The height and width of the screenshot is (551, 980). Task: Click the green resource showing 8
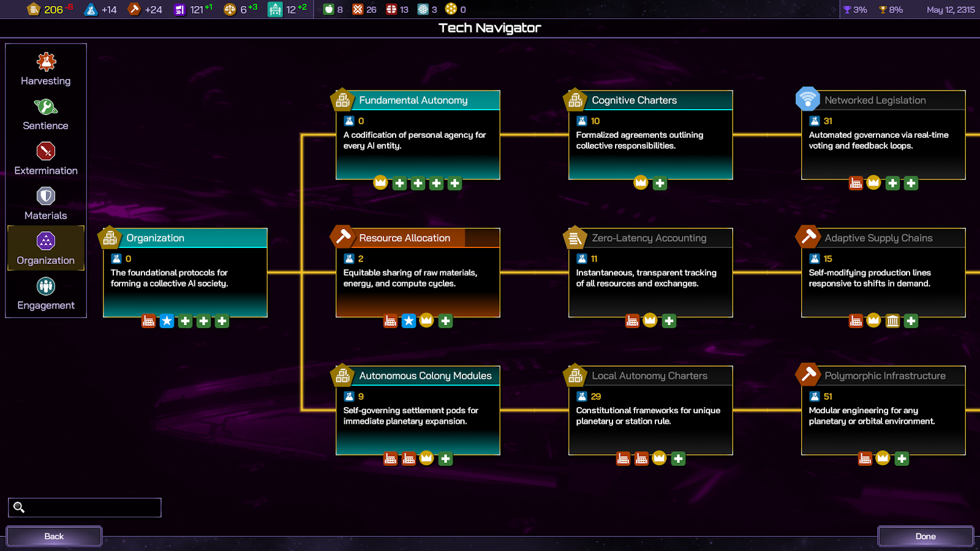333,9
